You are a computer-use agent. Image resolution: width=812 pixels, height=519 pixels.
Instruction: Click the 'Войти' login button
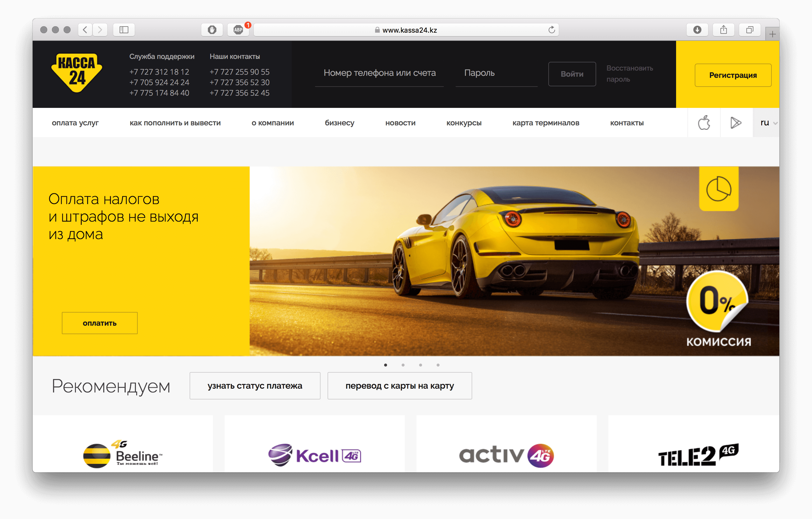tap(572, 74)
